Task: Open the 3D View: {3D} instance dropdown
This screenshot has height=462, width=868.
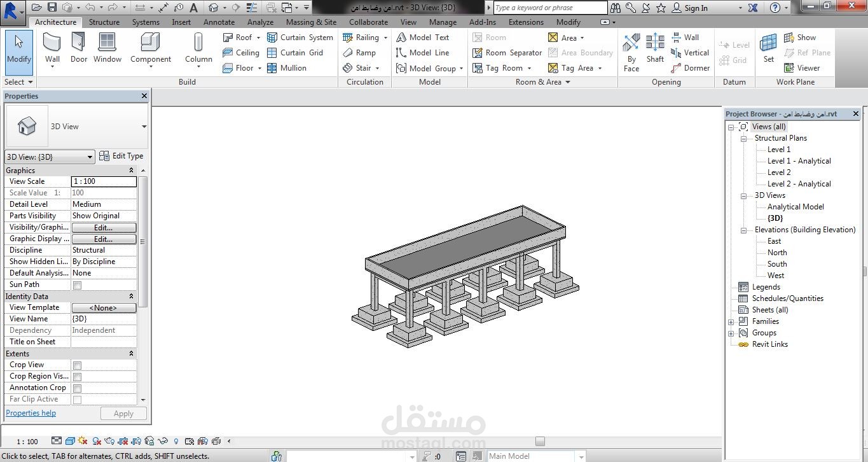Action: click(50, 157)
